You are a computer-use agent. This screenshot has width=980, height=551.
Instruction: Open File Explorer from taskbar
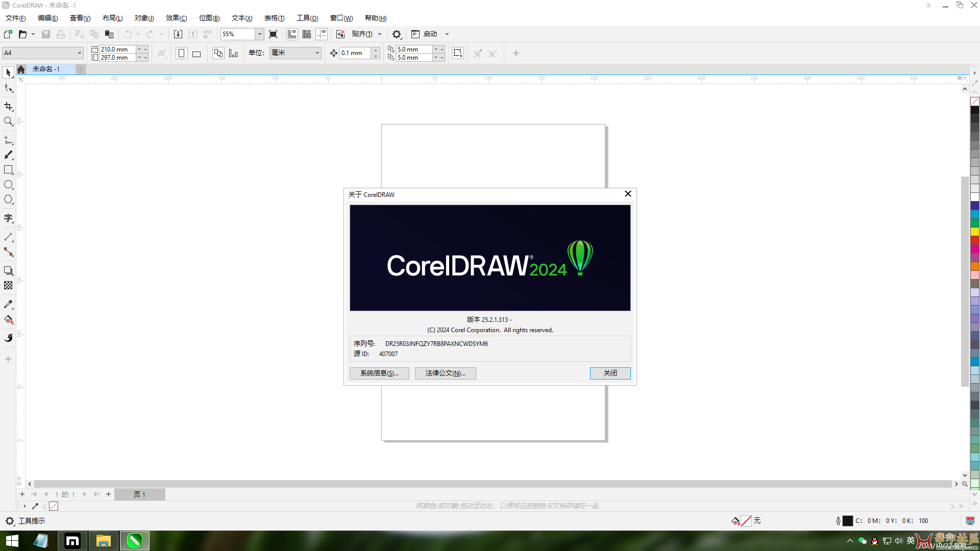104,541
